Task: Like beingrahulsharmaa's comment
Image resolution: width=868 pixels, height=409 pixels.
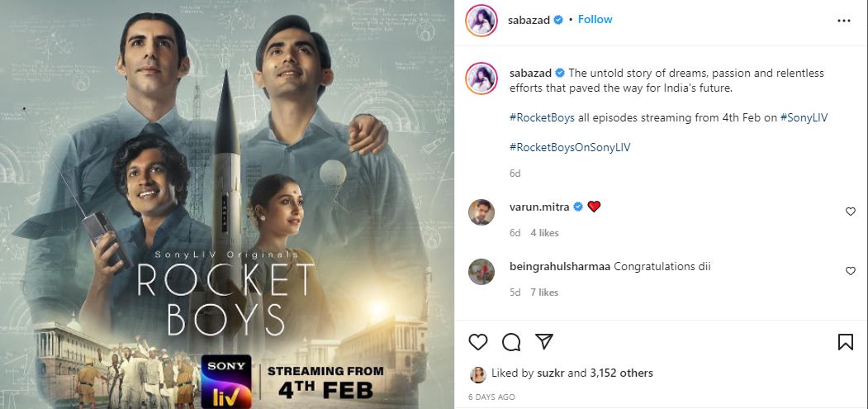Action: click(851, 271)
